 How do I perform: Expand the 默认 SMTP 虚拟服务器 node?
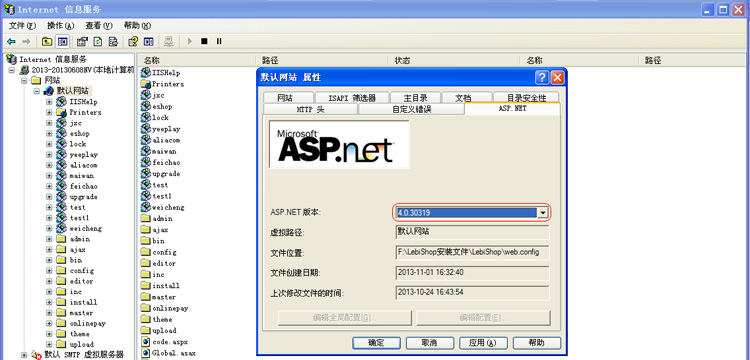[24, 355]
